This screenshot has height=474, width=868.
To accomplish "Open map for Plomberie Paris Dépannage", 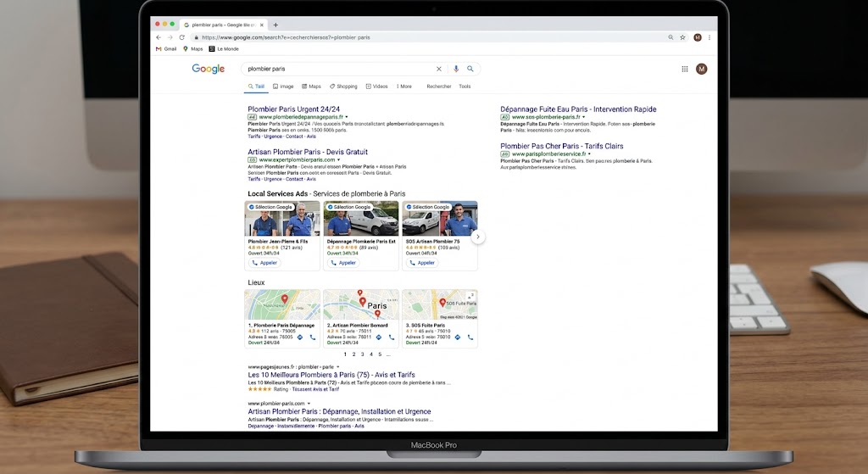I will [x=282, y=304].
